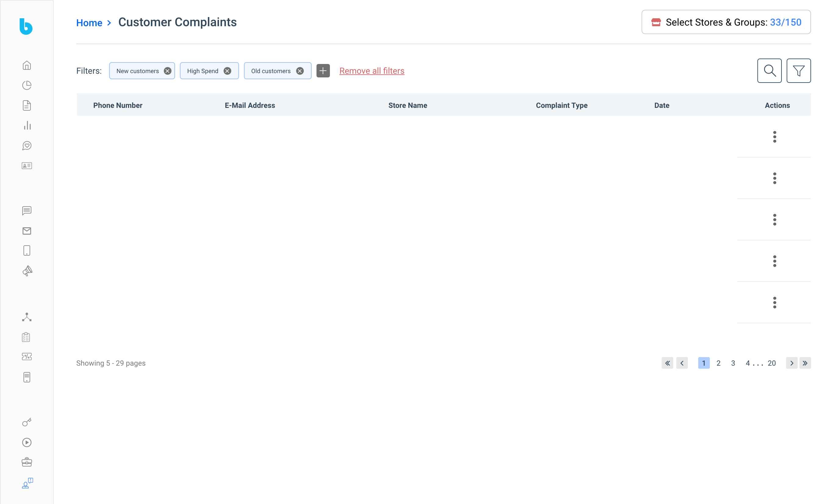Image resolution: width=833 pixels, height=504 pixels.
Task: Remove the New customers filter
Action: point(167,71)
